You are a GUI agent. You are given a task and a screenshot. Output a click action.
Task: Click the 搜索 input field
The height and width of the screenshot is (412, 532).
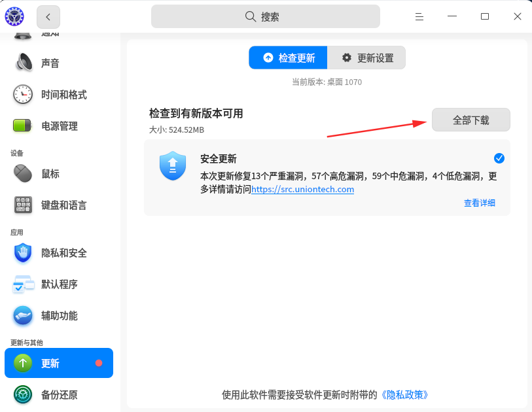click(x=266, y=16)
